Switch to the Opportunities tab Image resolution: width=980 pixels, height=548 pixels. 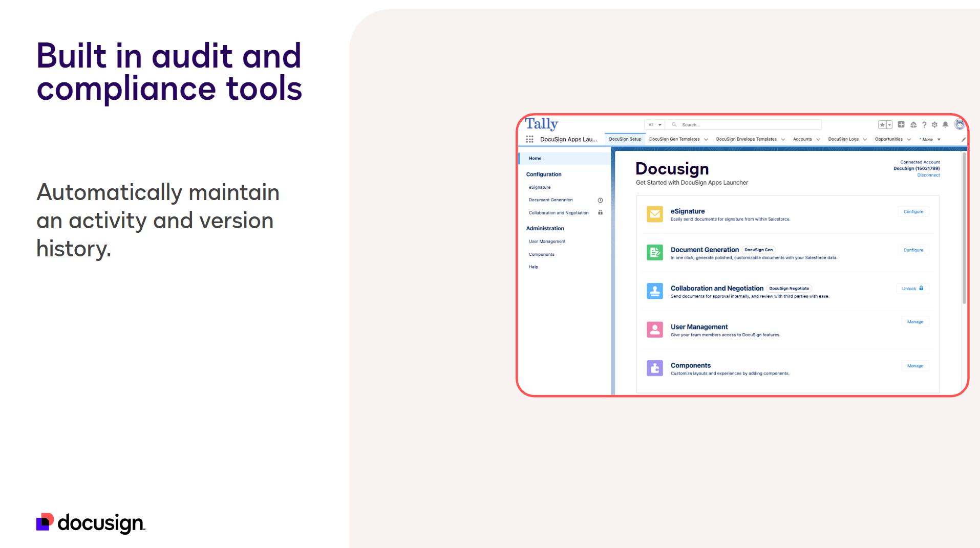[888, 139]
